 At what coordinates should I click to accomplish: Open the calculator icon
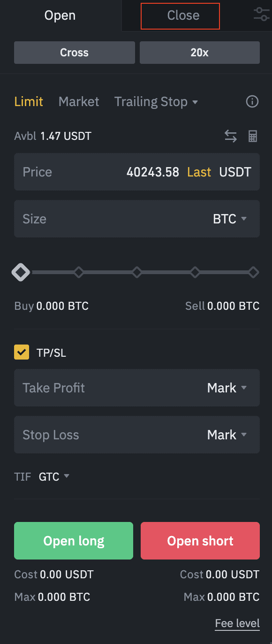click(253, 136)
